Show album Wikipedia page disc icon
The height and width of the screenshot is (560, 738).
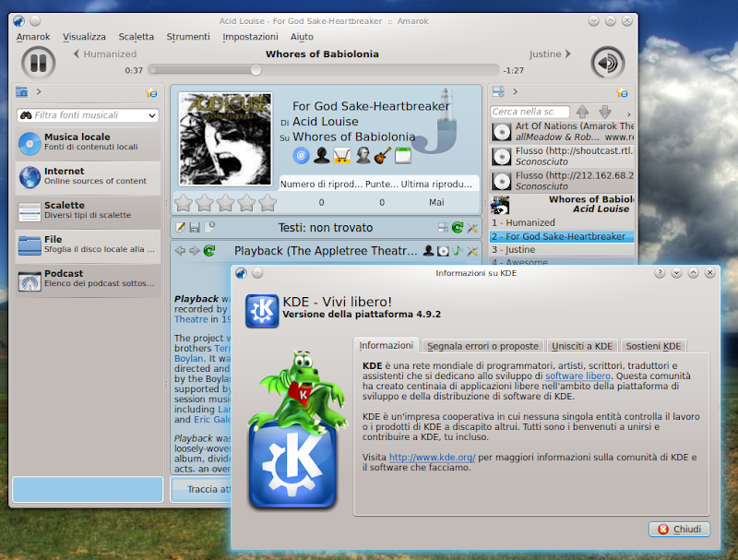pos(443,251)
